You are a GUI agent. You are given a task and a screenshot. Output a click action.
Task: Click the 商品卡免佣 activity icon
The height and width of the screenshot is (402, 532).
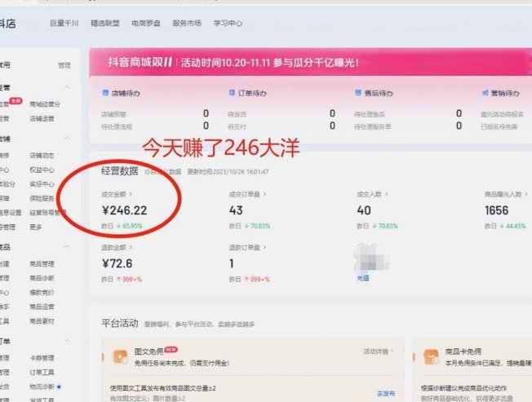coord(432,356)
